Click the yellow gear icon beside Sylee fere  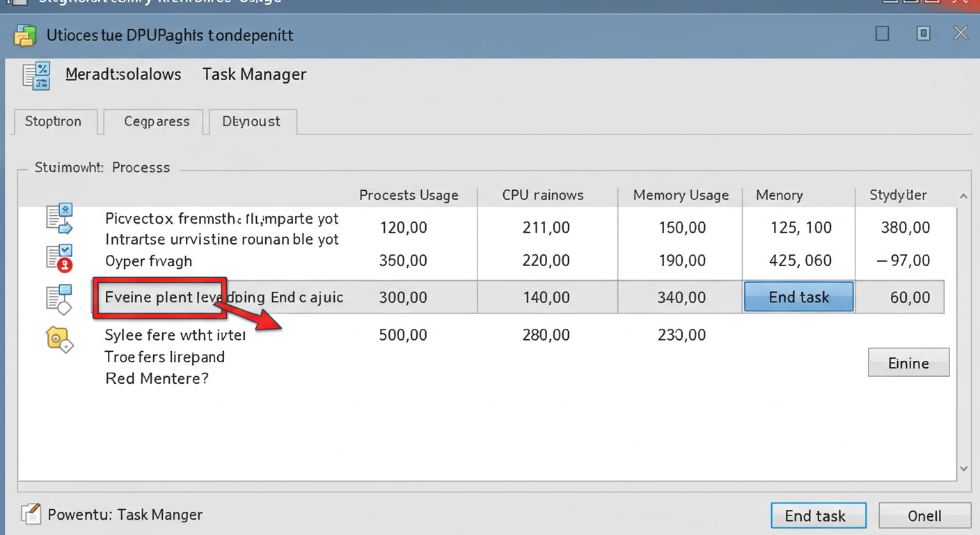[x=59, y=339]
